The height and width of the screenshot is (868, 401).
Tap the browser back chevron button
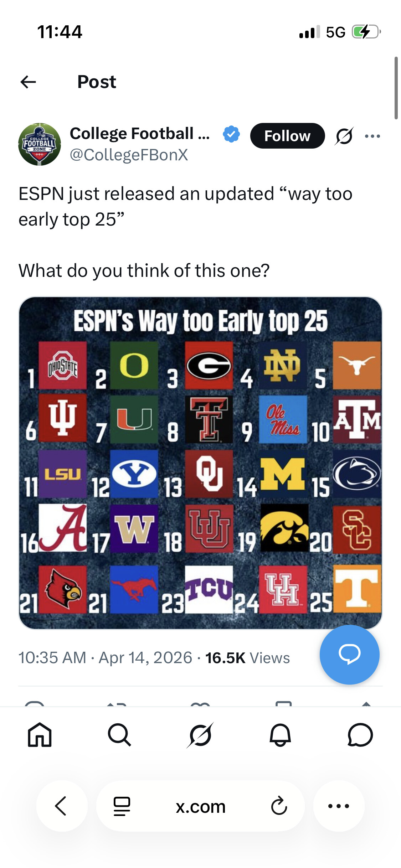pos(62,806)
